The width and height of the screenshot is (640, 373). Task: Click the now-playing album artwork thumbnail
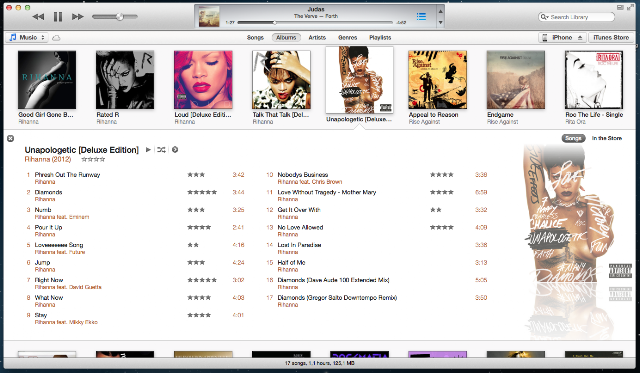pyautogui.click(x=209, y=17)
